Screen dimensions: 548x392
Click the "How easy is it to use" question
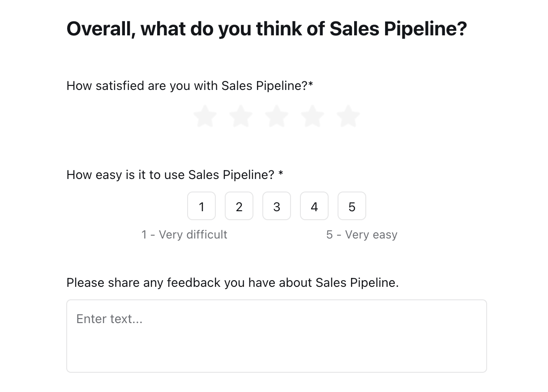pyautogui.click(x=170, y=175)
